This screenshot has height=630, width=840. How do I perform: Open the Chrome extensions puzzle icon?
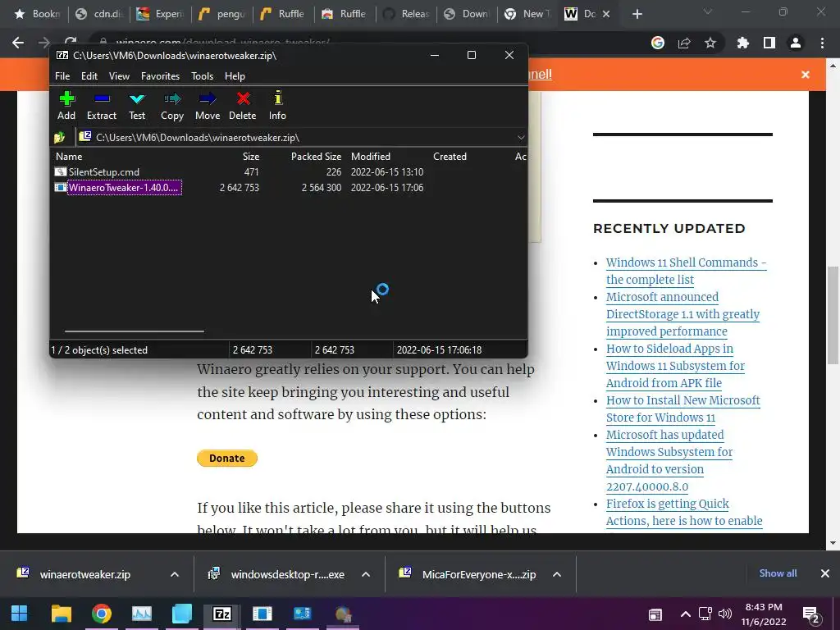coord(743,43)
